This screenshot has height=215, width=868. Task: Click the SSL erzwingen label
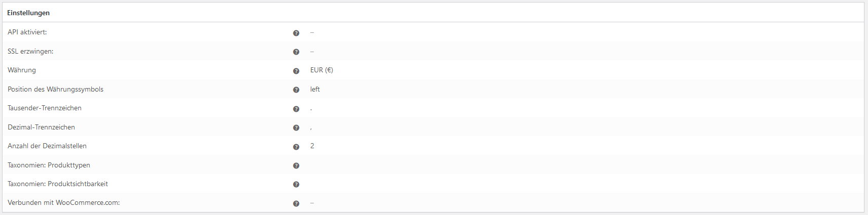click(30, 51)
